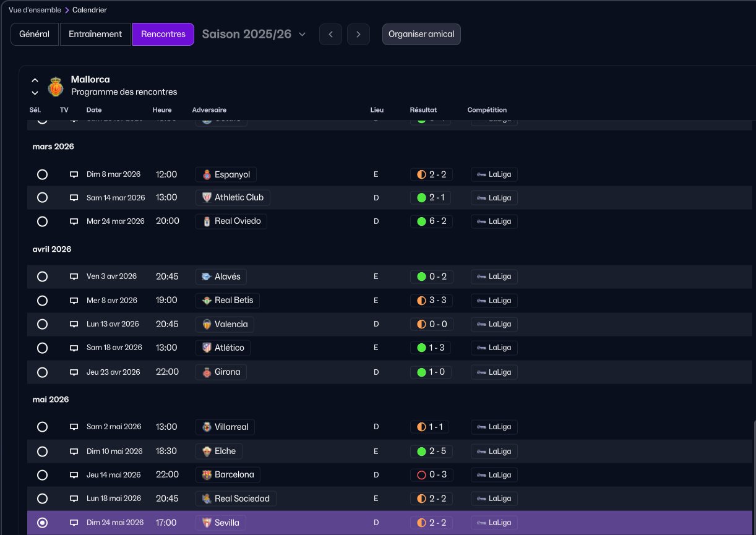Screen dimensions: 756x535
Task: Select the Athletic Club match radio button
Action: pyautogui.click(x=42, y=197)
